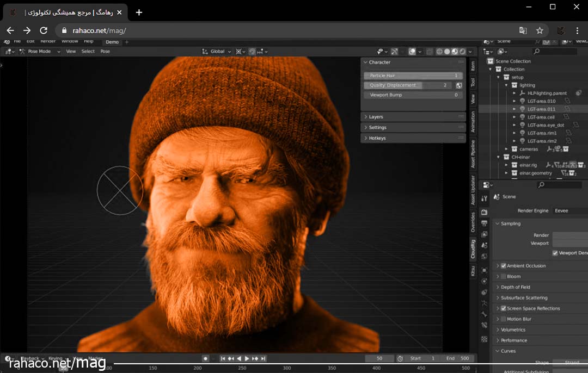This screenshot has width=588, height=373.
Task: Switch to wireframe viewport shading
Action: point(439,52)
